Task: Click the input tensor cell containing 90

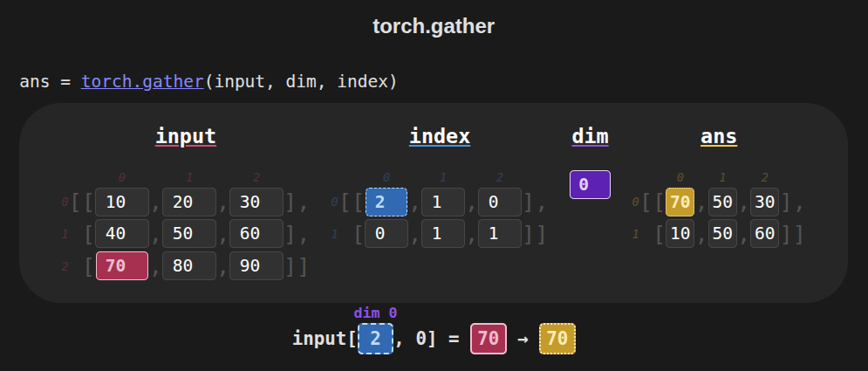Action: [256, 266]
